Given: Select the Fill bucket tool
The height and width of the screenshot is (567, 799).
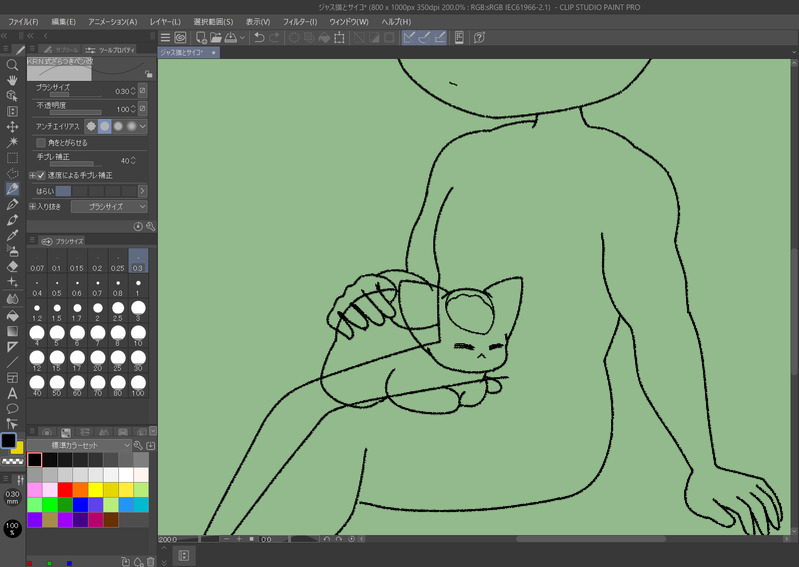Looking at the screenshot, I should click(x=12, y=315).
